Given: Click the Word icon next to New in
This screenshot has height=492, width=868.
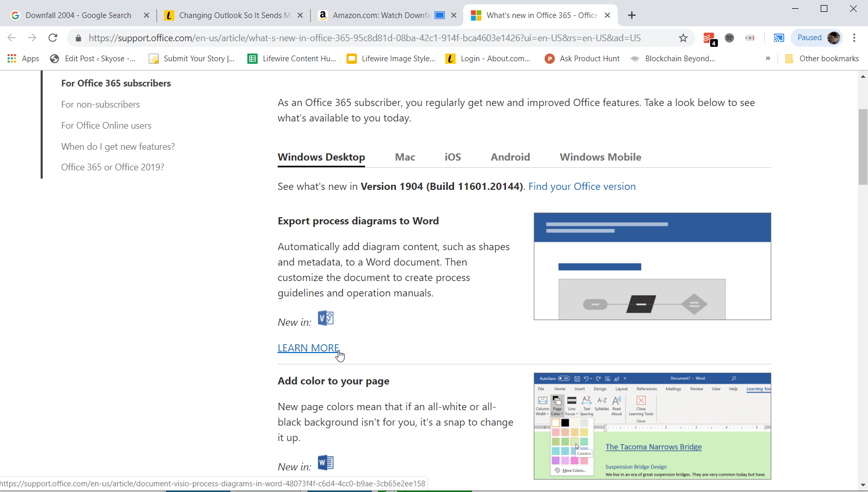Looking at the screenshot, I should point(325,463).
